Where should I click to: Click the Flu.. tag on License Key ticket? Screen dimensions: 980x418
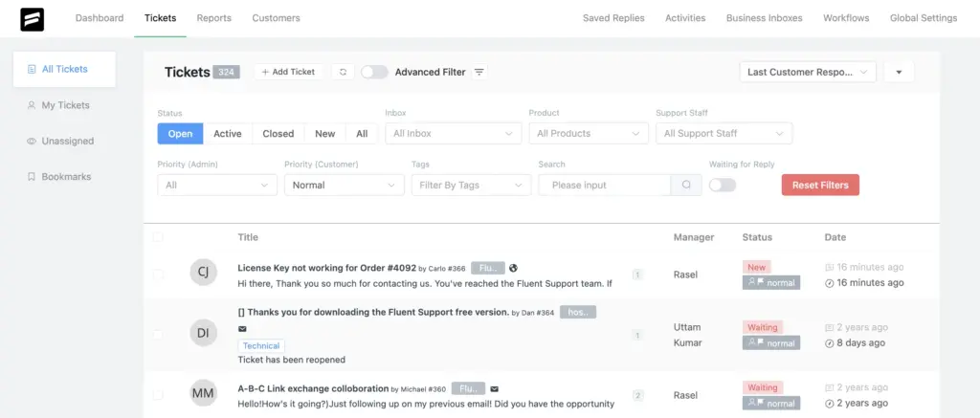click(x=487, y=268)
